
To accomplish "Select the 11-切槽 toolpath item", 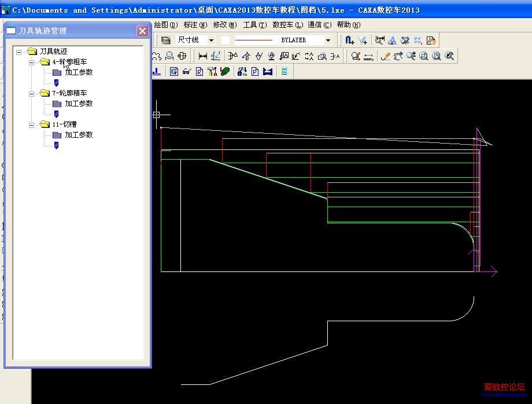I will (64, 124).
